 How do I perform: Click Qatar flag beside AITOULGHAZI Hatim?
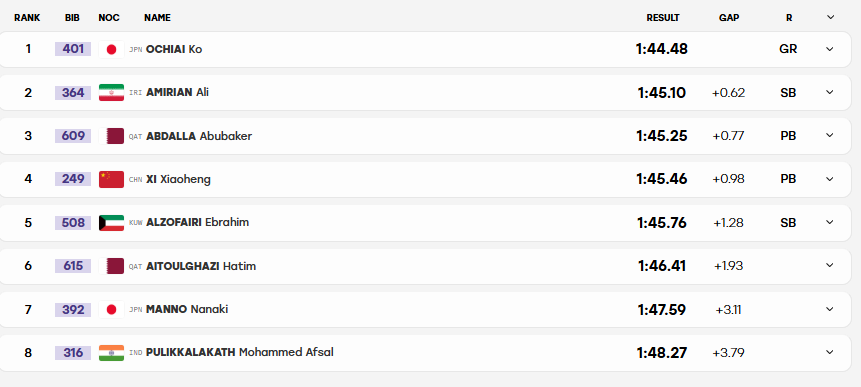111,266
